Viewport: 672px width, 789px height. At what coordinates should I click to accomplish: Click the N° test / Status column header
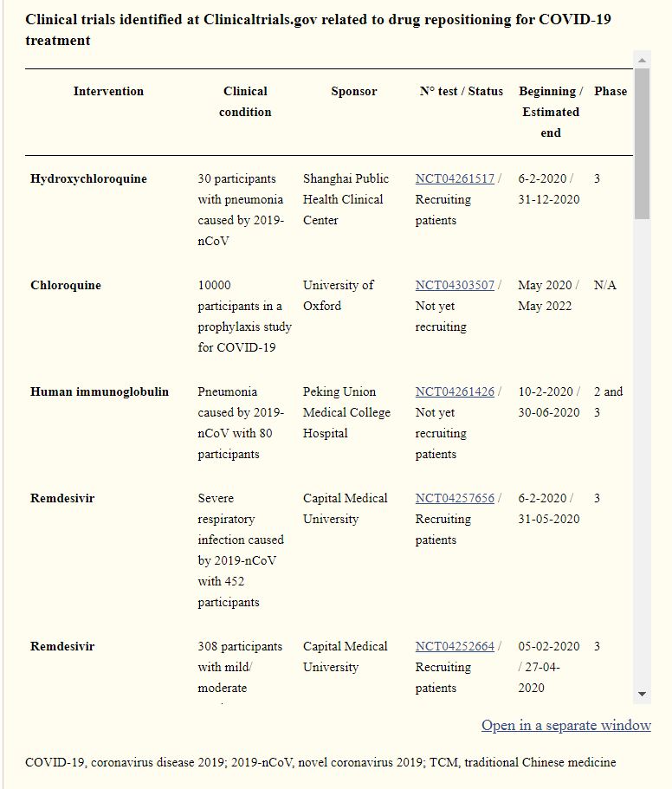[461, 92]
